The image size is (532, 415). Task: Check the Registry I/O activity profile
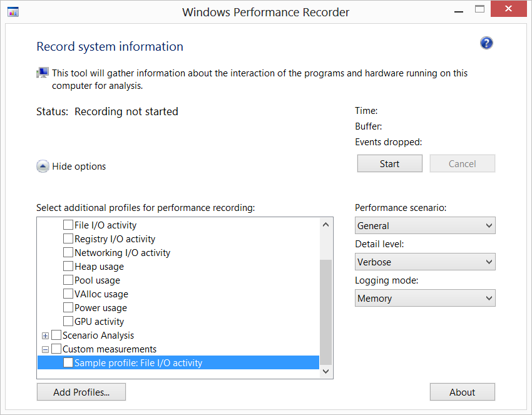[x=68, y=239]
